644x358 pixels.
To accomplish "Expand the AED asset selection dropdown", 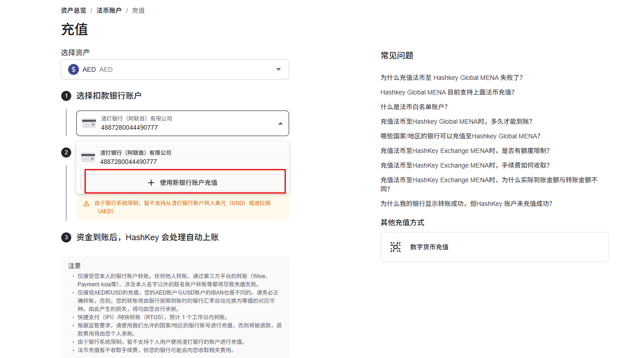I will pyautogui.click(x=279, y=69).
